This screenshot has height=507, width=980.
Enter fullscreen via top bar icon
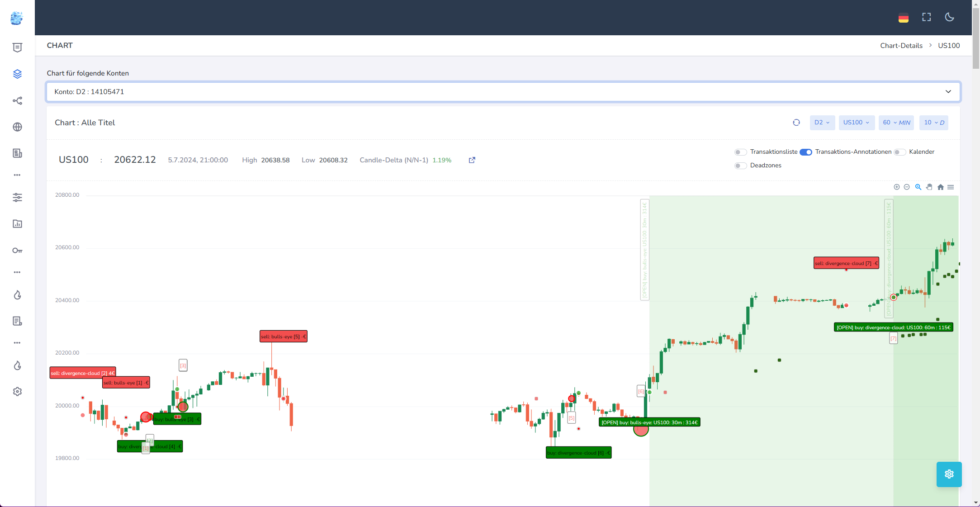927,17
